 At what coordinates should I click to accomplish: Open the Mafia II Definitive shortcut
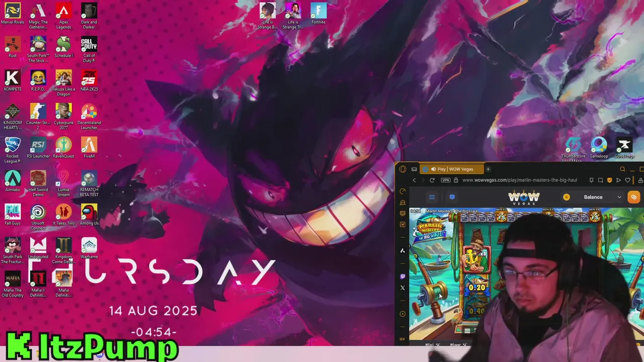pos(38,285)
